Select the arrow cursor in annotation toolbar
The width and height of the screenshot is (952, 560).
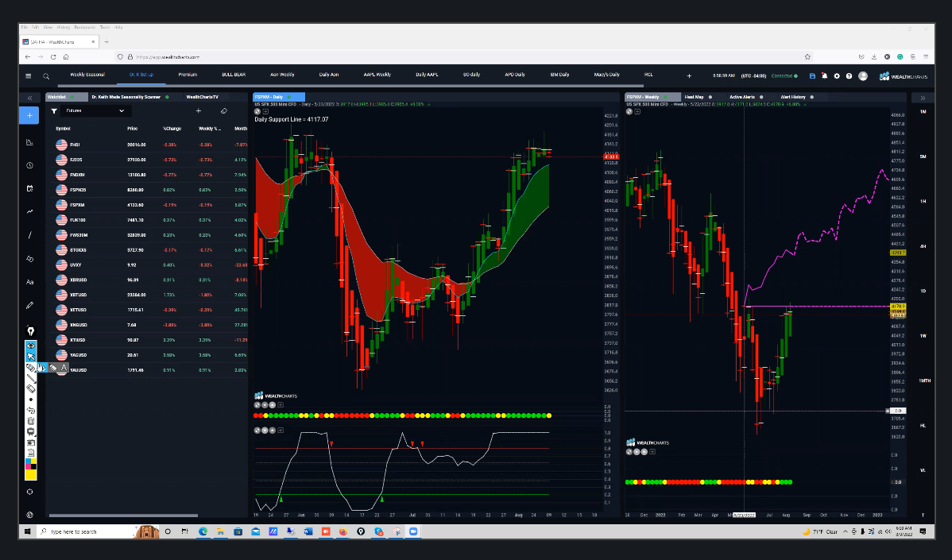(31, 357)
